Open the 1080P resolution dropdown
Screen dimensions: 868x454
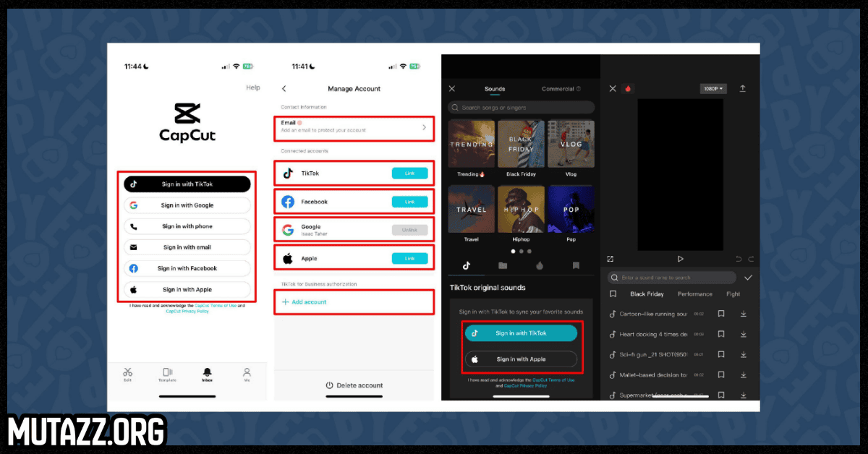click(x=712, y=88)
